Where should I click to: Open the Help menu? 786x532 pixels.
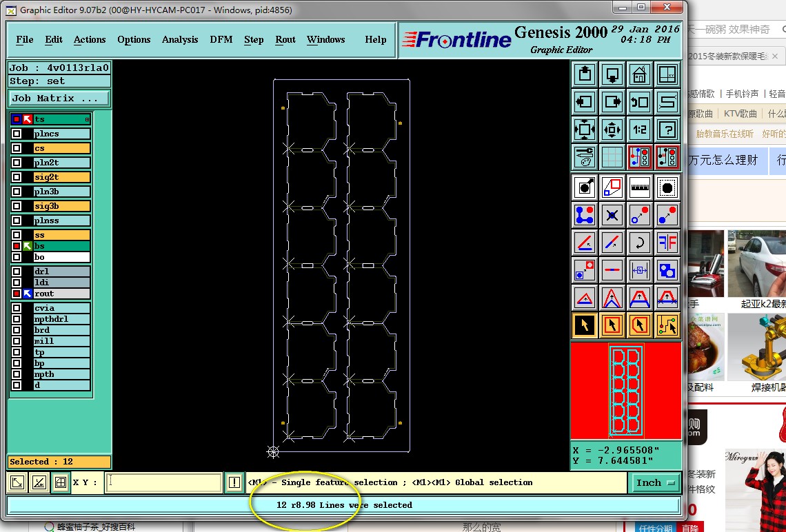click(376, 39)
